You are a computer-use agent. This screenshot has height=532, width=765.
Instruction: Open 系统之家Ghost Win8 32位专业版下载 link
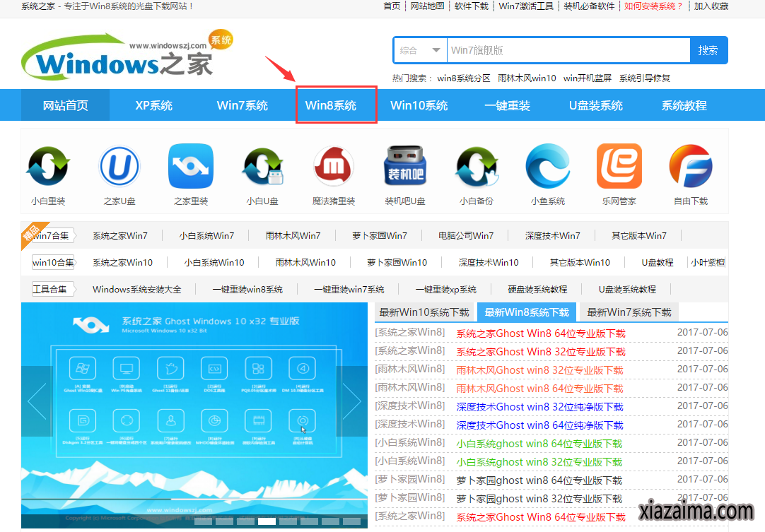pyautogui.click(x=541, y=352)
